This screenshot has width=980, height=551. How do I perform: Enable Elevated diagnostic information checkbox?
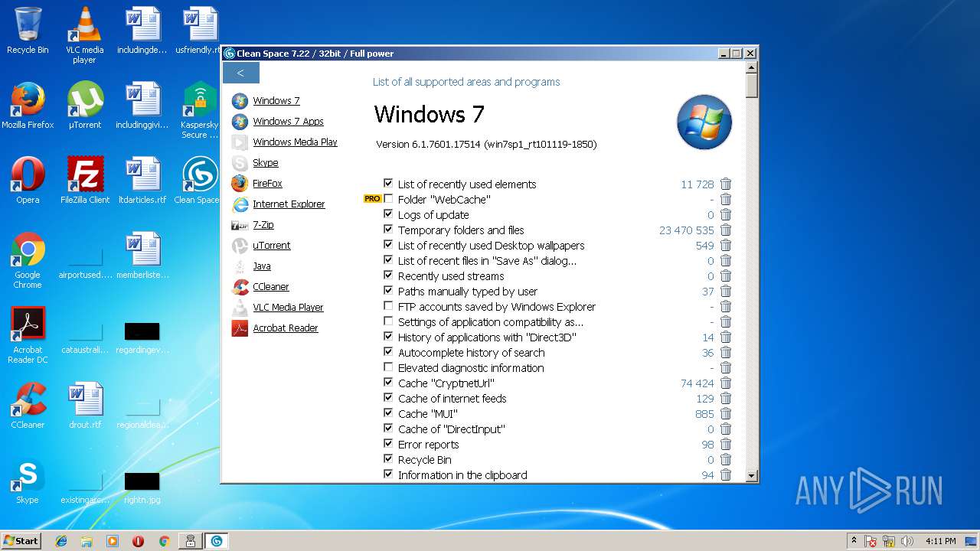click(388, 367)
